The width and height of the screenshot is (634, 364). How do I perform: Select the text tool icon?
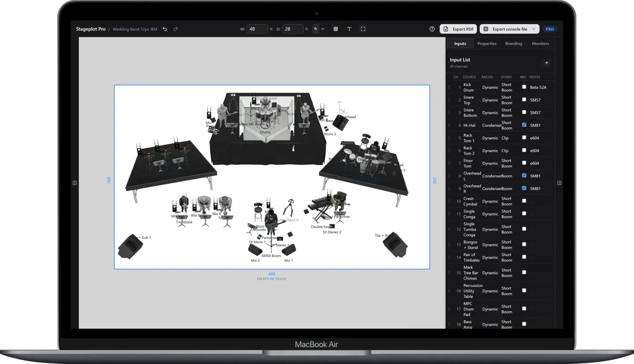pyautogui.click(x=349, y=29)
